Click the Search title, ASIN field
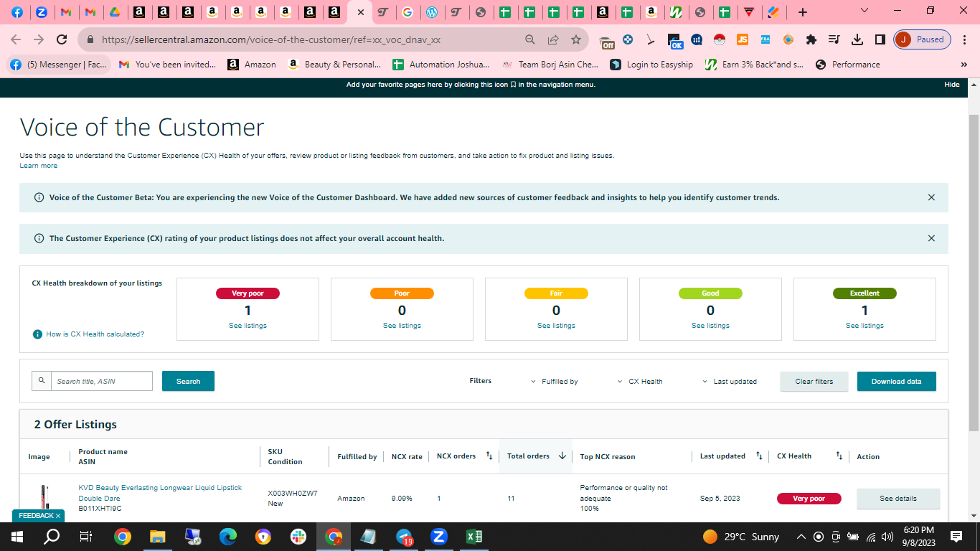This screenshot has width=980, height=551. (x=102, y=381)
